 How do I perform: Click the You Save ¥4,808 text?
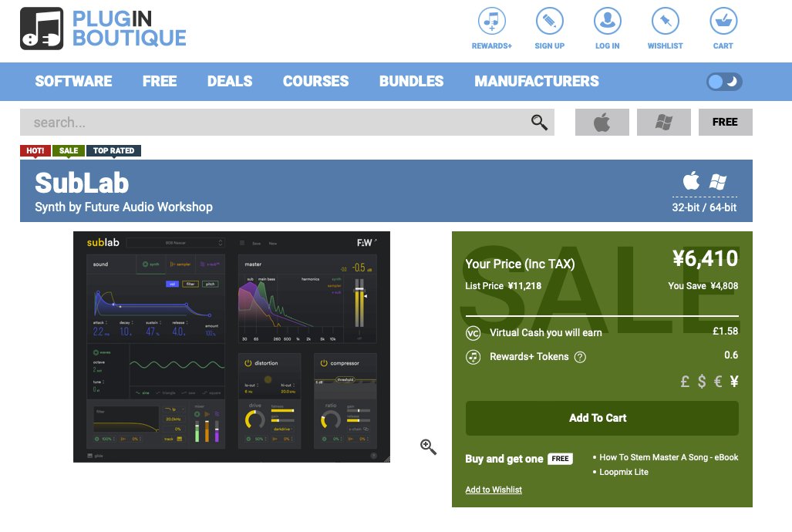703,286
